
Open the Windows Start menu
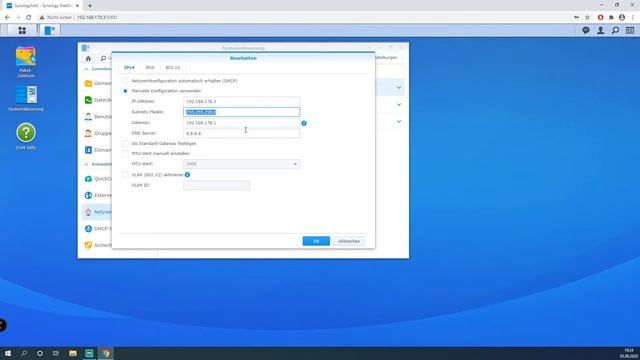(8, 353)
